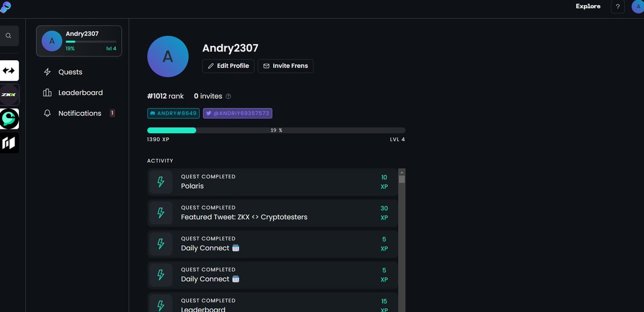Click the envelope icon on Invite Frens
This screenshot has width=644, height=312.
266,66
